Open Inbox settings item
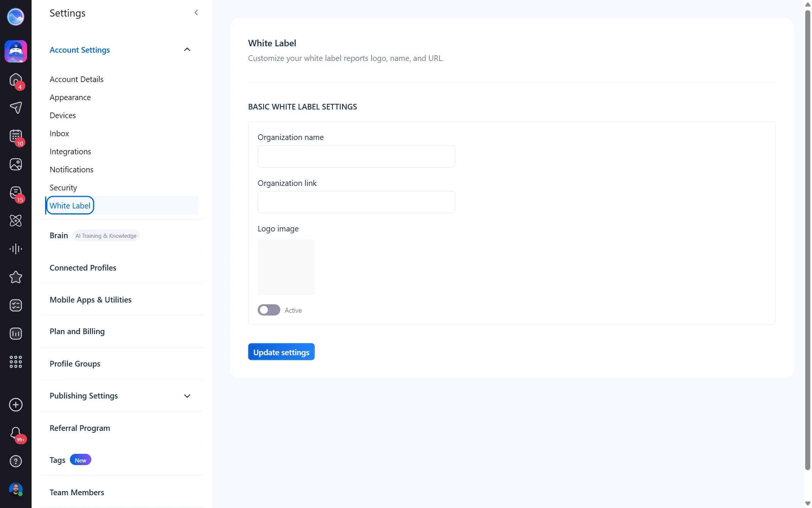Screen dimensions: 812x508 click(x=59, y=134)
